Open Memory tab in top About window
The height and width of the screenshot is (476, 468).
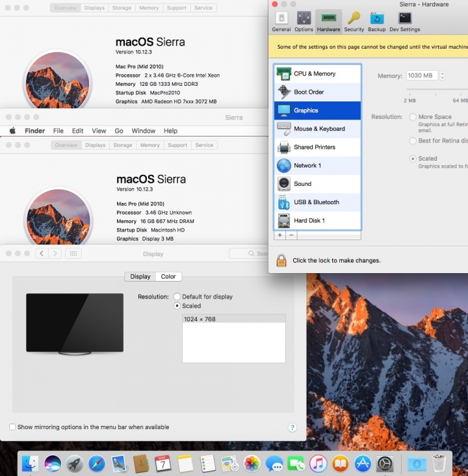tap(149, 8)
